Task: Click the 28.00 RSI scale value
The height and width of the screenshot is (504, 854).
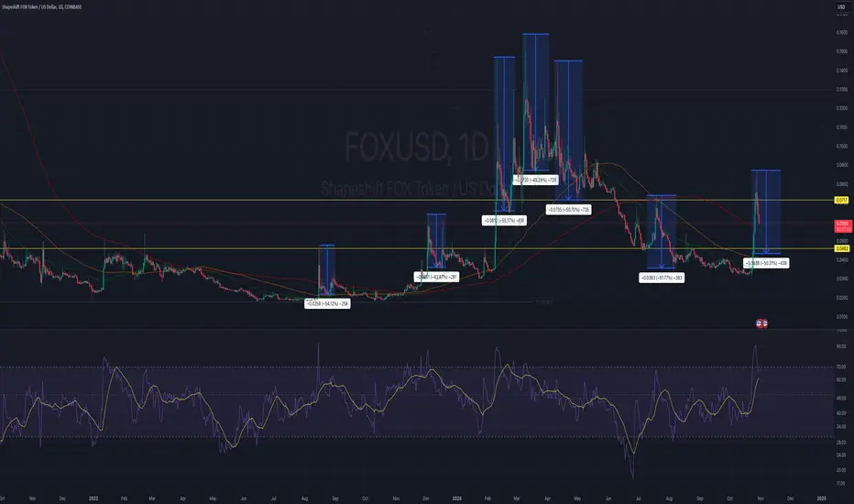Action: (x=841, y=443)
